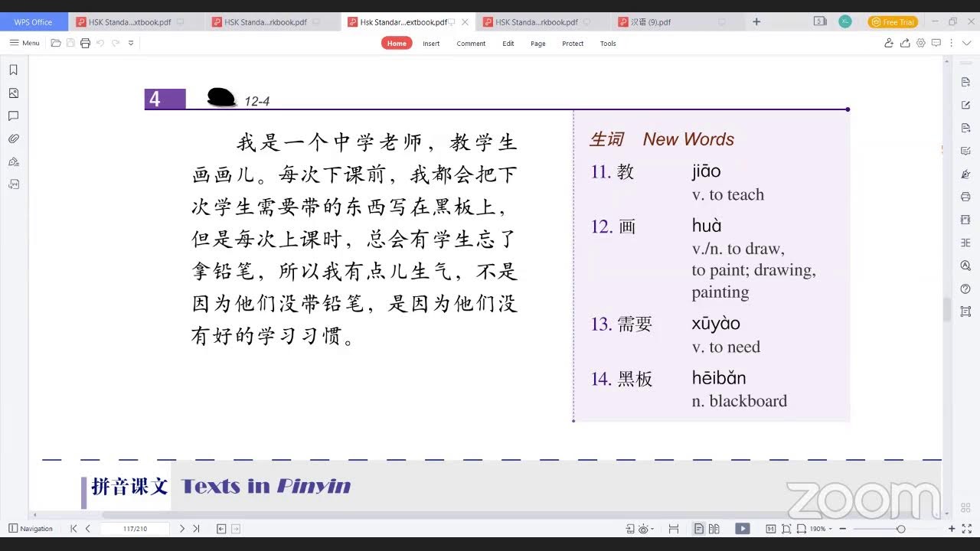This screenshot has width=980, height=551.
Task: Open the thumbnail panel in left sidebar
Action: [13, 93]
